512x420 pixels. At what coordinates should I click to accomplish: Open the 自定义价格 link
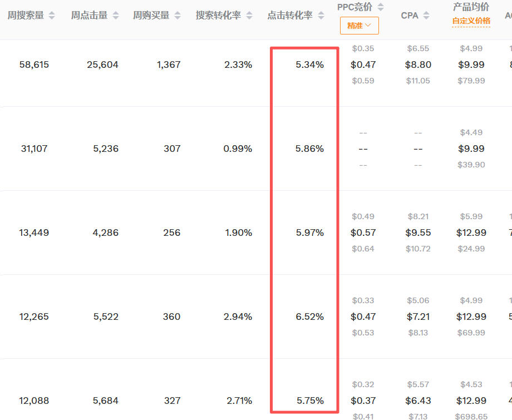[471, 21]
